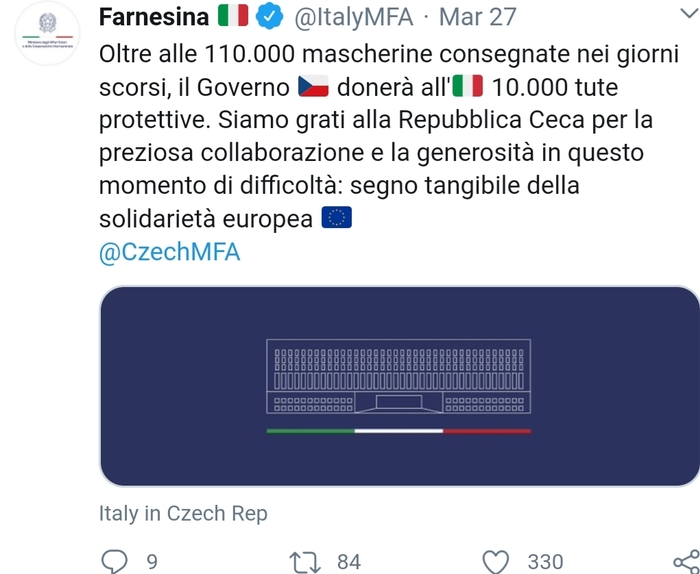
Task: Click the 330 likes count
Action: click(x=545, y=561)
